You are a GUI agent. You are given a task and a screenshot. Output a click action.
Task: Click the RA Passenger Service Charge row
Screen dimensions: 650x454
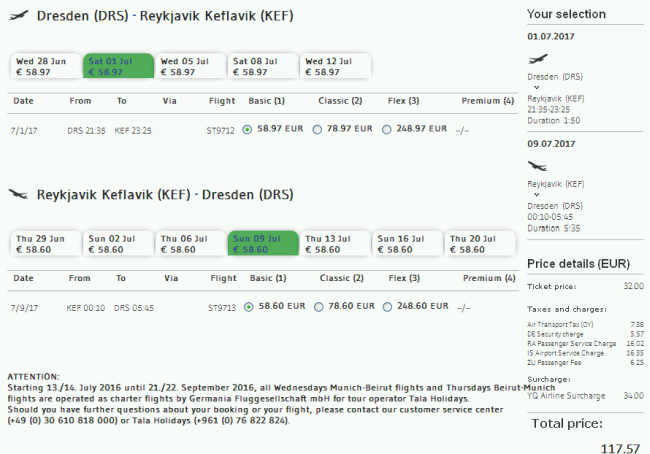point(585,344)
